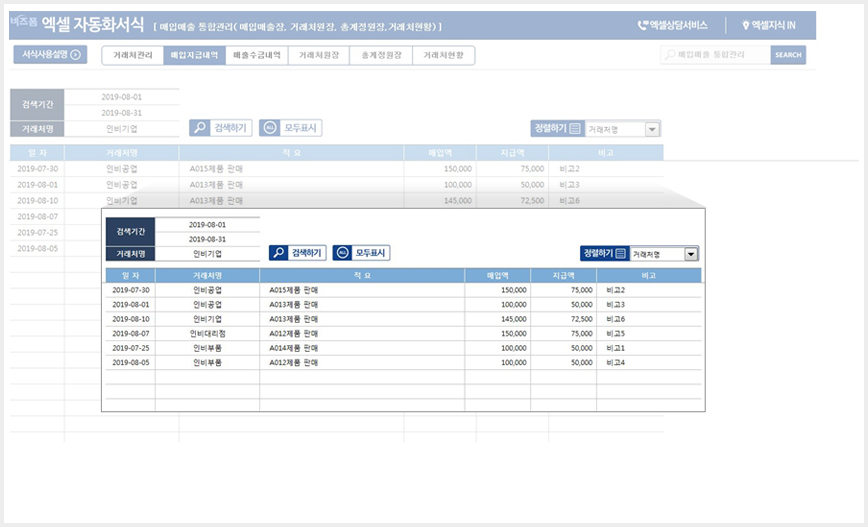Click the ALL circle icon beside 모두표시
Screen dimensions: 868x527
click(342, 253)
